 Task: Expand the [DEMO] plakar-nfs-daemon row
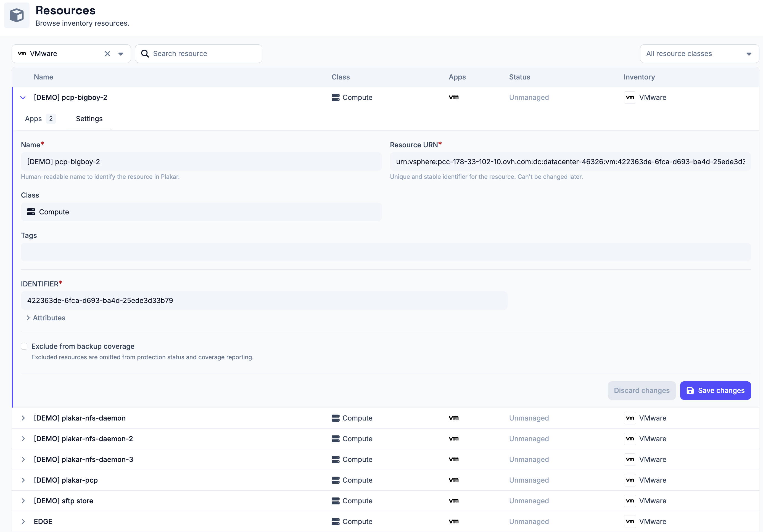(23, 418)
